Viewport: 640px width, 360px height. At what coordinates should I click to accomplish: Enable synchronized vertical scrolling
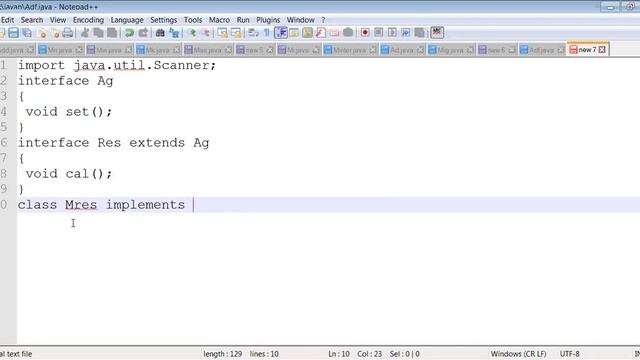[x=222, y=33]
